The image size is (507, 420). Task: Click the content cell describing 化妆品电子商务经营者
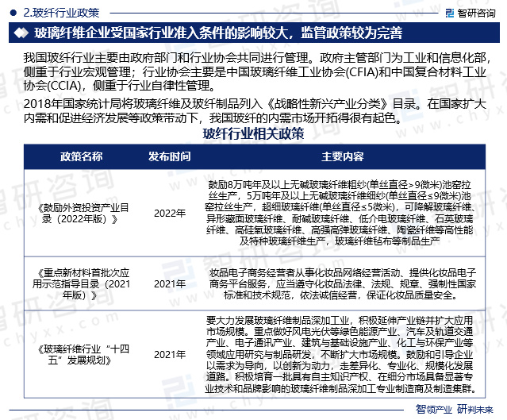point(342,283)
